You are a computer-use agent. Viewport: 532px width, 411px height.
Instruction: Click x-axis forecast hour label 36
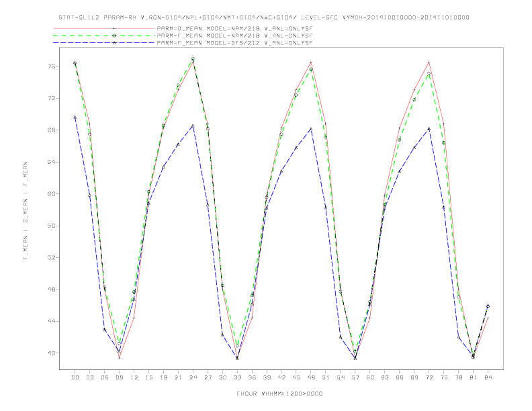[x=252, y=377]
